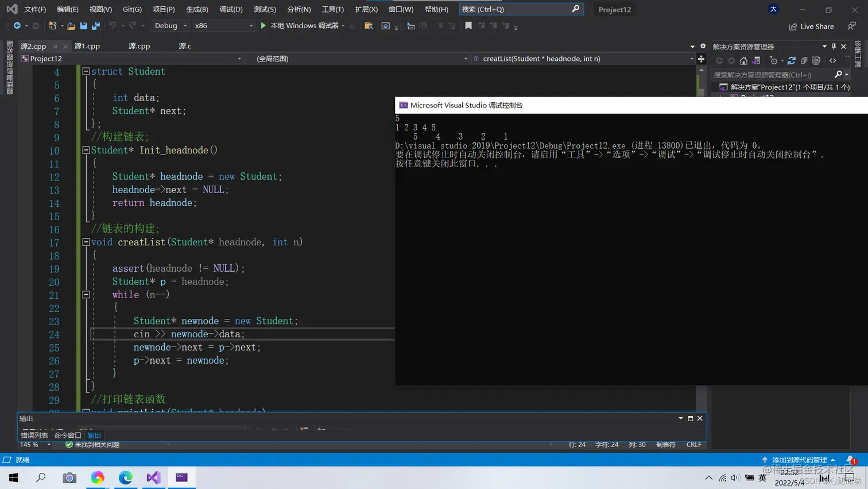Open Microsoft Edge from taskbar

125,478
